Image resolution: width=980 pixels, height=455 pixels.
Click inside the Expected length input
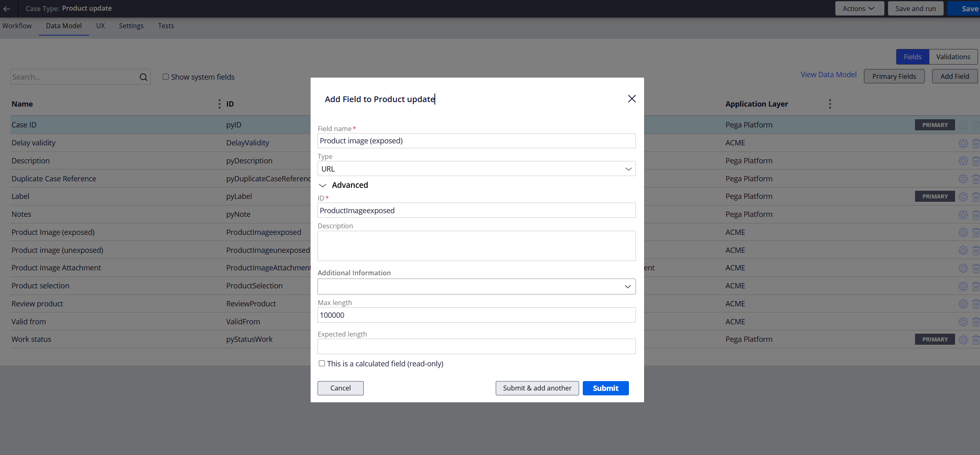coord(476,346)
